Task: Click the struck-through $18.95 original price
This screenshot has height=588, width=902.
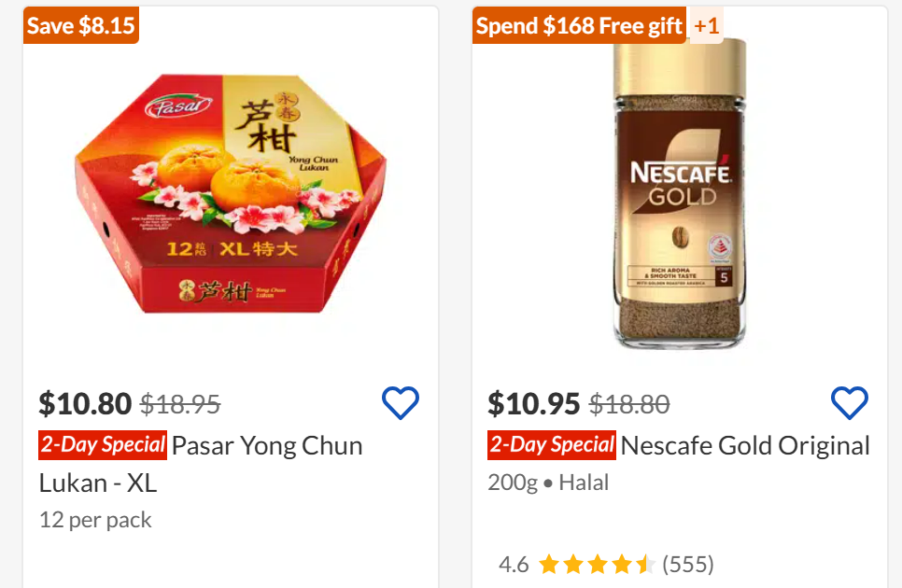Action: 180,404
